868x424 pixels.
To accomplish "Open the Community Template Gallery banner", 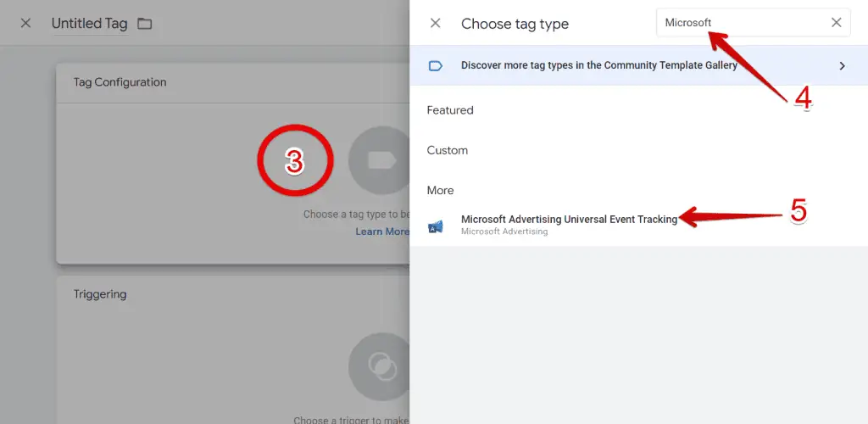I will 638,65.
